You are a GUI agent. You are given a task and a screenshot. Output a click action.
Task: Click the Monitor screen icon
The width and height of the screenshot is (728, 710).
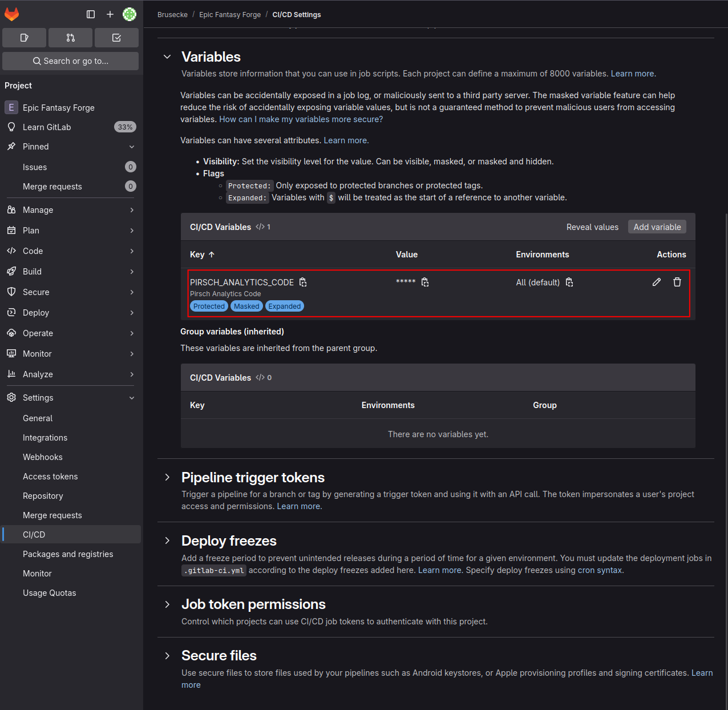(x=11, y=354)
